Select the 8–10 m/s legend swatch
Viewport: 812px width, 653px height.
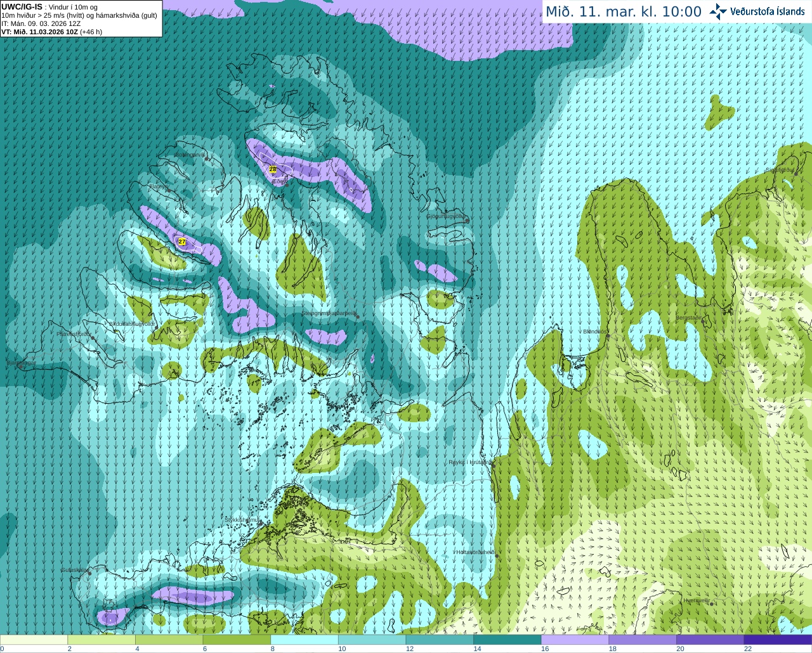[304, 640]
